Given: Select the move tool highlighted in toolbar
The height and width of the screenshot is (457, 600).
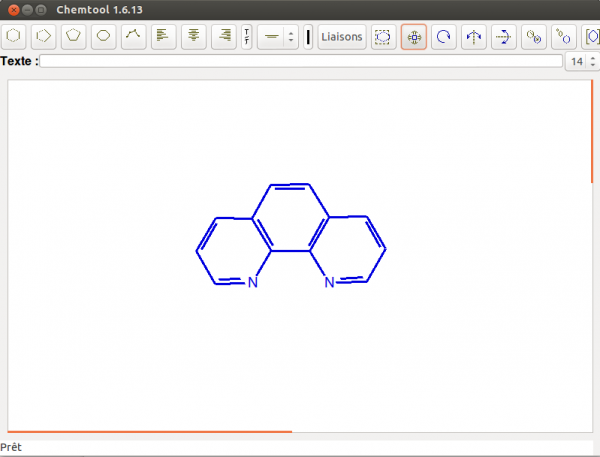Looking at the screenshot, I should pos(414,37).
